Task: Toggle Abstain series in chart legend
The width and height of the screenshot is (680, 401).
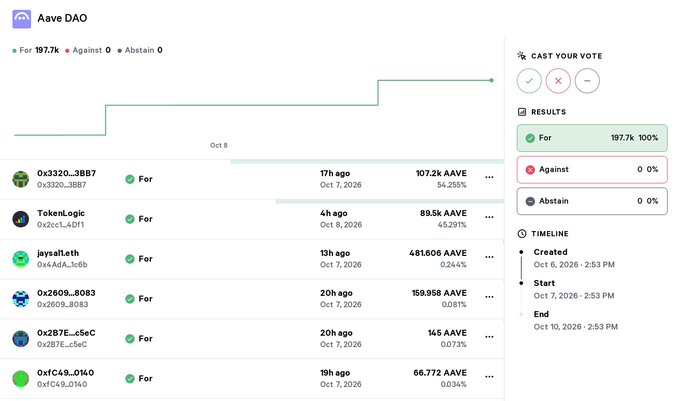Action: click(140, 50)
